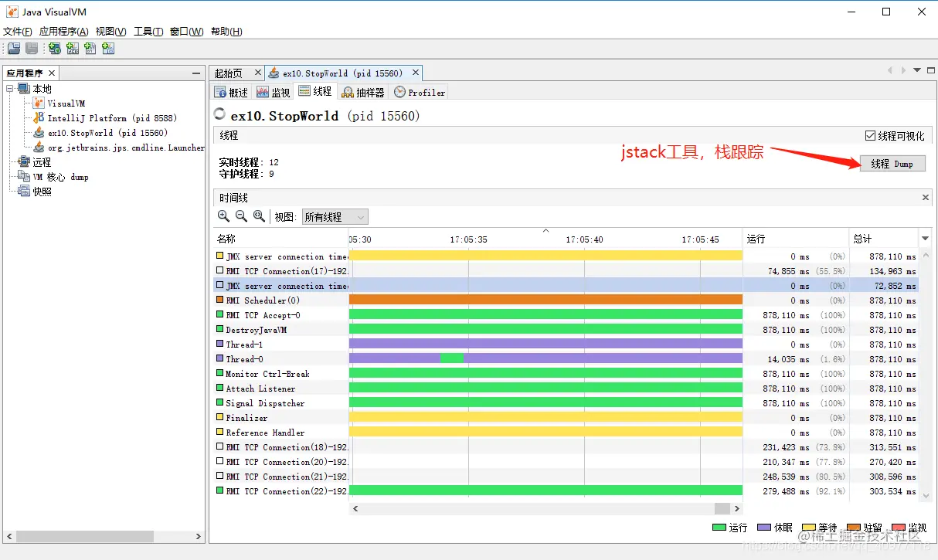The height and width of the screenshot is (560, 938).
Task: Click Add Local application toolbar icon
Action: pyautogui.click(x=54, y=49)
